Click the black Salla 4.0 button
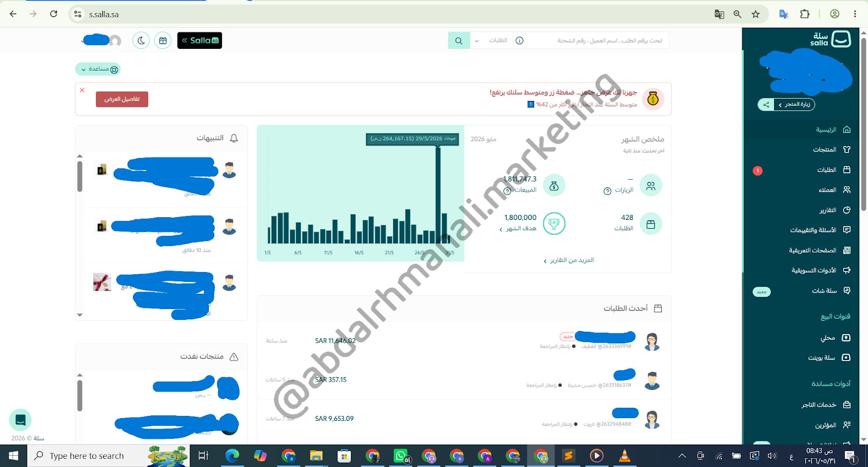Screen dimensions: 868x467 (200, 40)
